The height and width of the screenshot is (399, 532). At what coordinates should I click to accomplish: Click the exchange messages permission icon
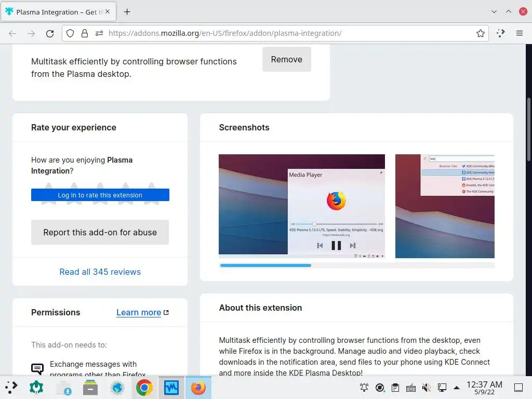tap(37, 369)
